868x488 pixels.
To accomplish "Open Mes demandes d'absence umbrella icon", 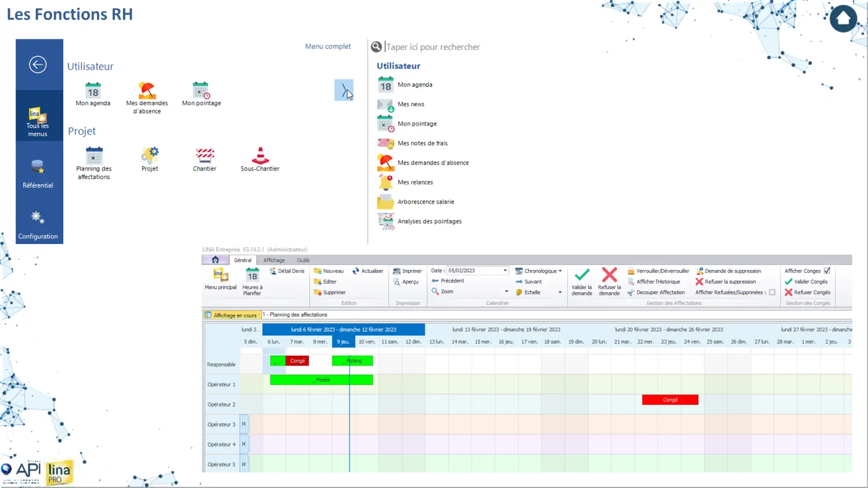I will tap(147, 91).
